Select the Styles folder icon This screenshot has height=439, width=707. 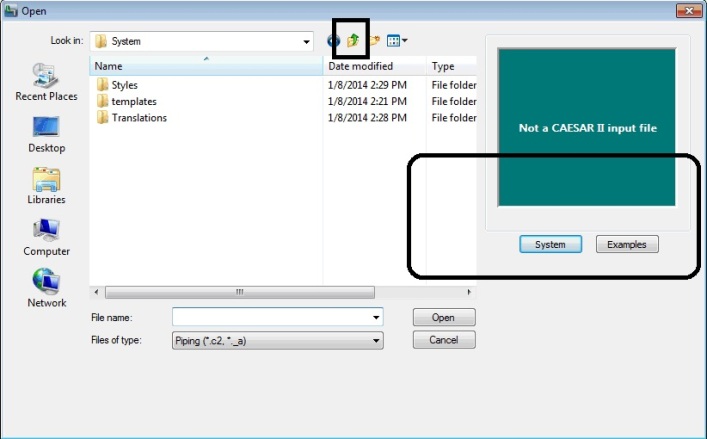click(102, 85)
